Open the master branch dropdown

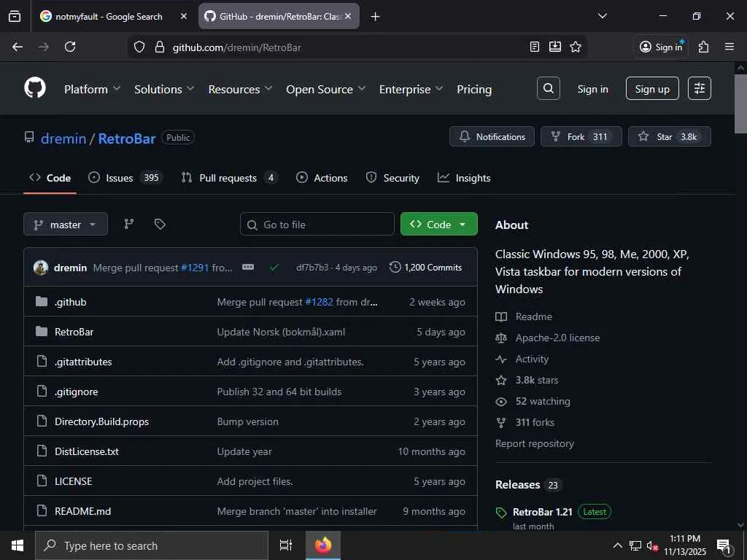click(x=66, y=225)
